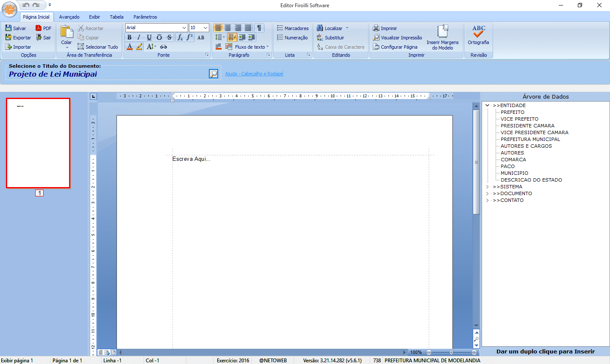Open the Arial font name dropdown
Screen dimensions: 610x364
(x=184, y=28)
